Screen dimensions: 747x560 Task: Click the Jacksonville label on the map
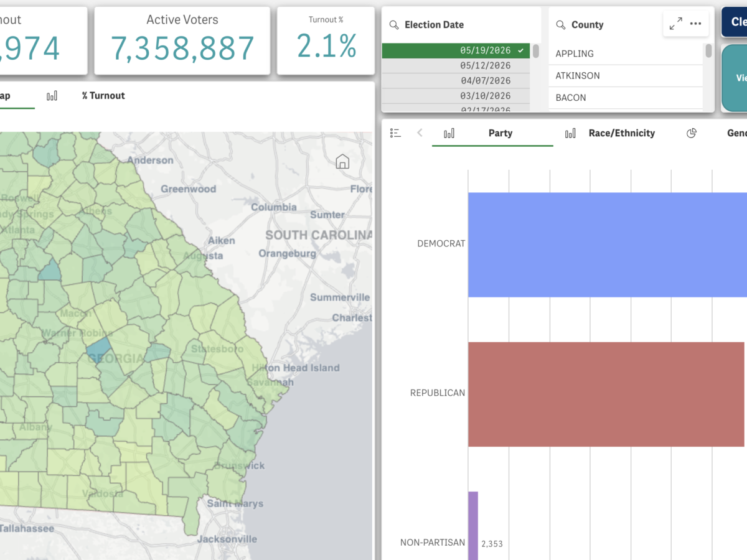[227, 539]
